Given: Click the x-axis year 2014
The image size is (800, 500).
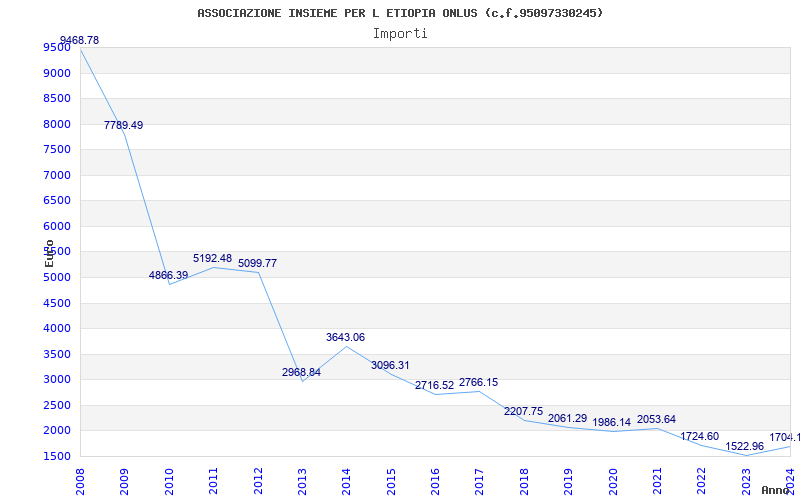Looking at the screenshot, I should (346, 482).
